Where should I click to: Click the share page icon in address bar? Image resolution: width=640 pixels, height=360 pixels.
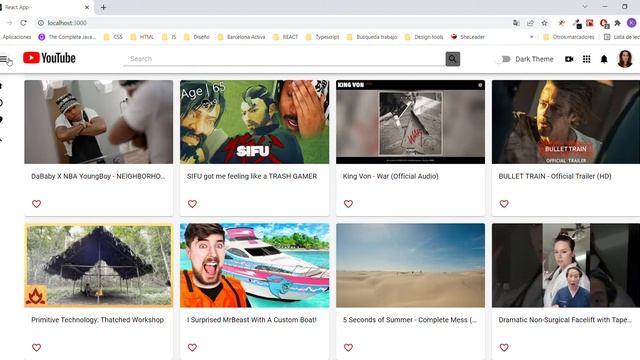tap(530, 23)
